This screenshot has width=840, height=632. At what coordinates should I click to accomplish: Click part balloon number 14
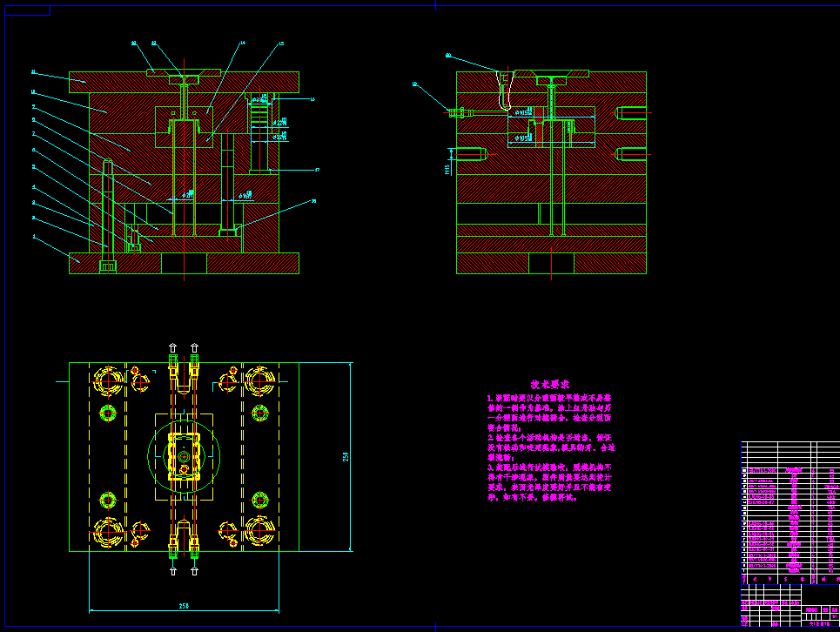pyautogui.click(x=243, y=43)
